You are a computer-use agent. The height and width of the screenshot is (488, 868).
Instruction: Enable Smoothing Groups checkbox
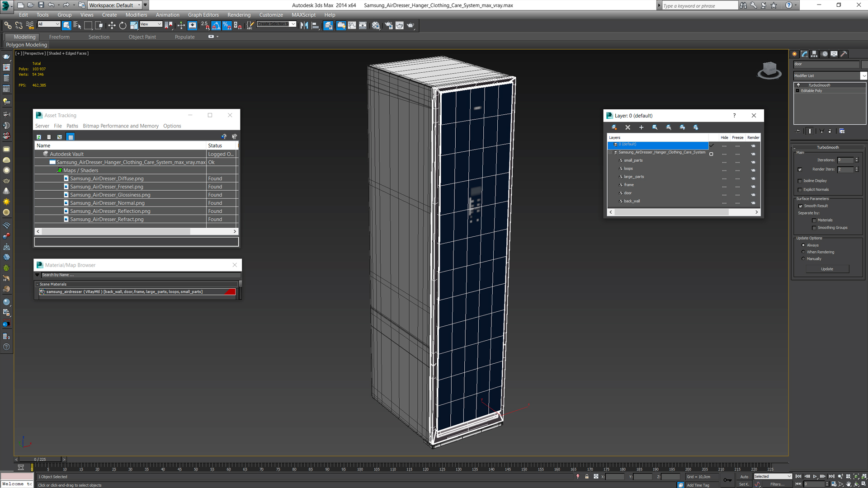click(814, 228)
